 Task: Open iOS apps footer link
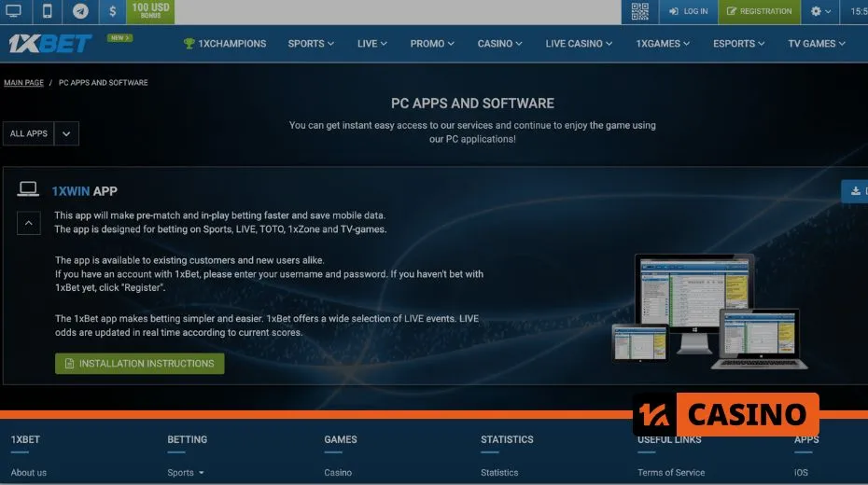[x=801, y=472]
